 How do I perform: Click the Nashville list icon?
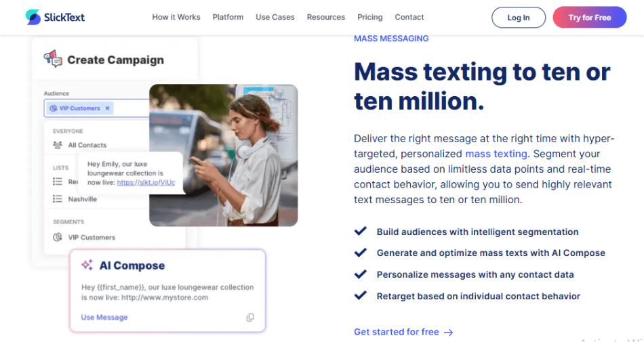pyautogui.click(x=58, y=199)
